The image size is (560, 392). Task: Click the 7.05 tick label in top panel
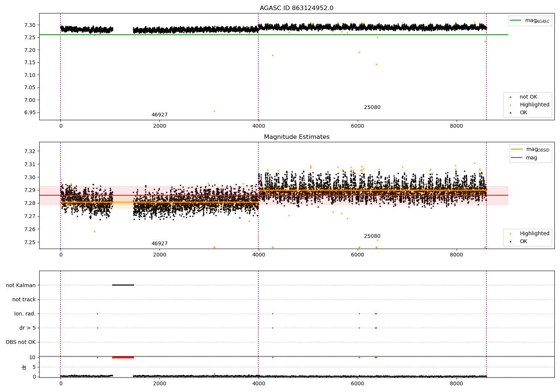(x=30, y=88)
